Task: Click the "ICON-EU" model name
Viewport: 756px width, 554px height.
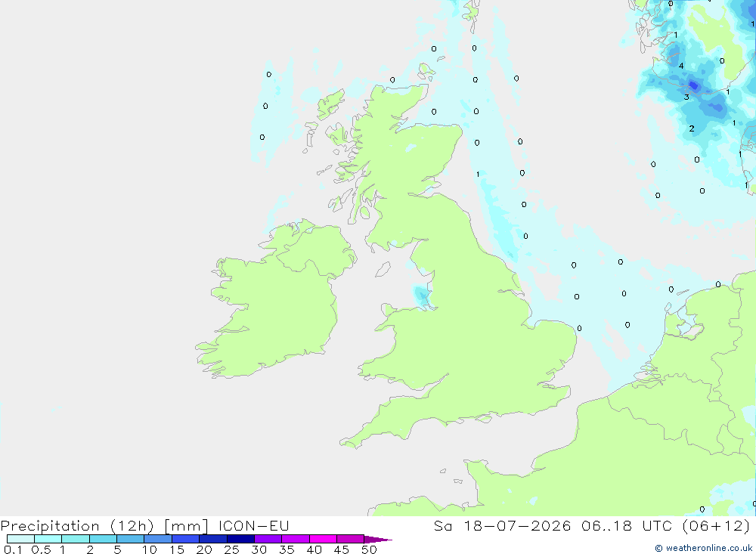Action: (x=253, y=525)
